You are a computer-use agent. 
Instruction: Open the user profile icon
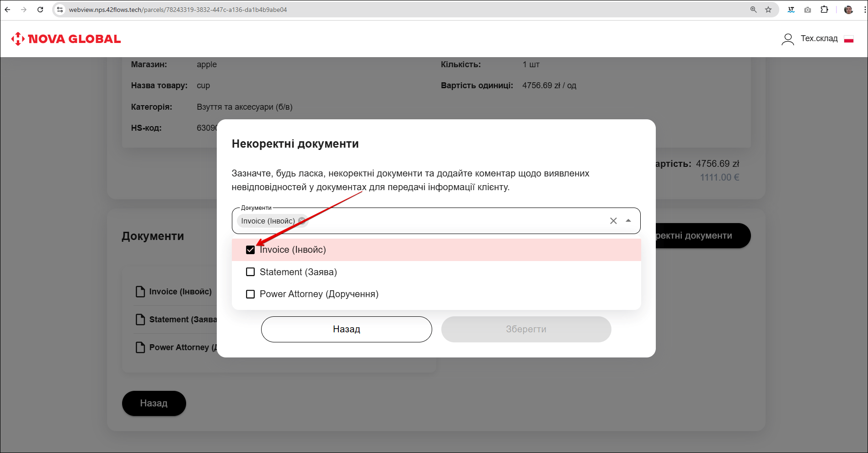(x=788, y=39)
